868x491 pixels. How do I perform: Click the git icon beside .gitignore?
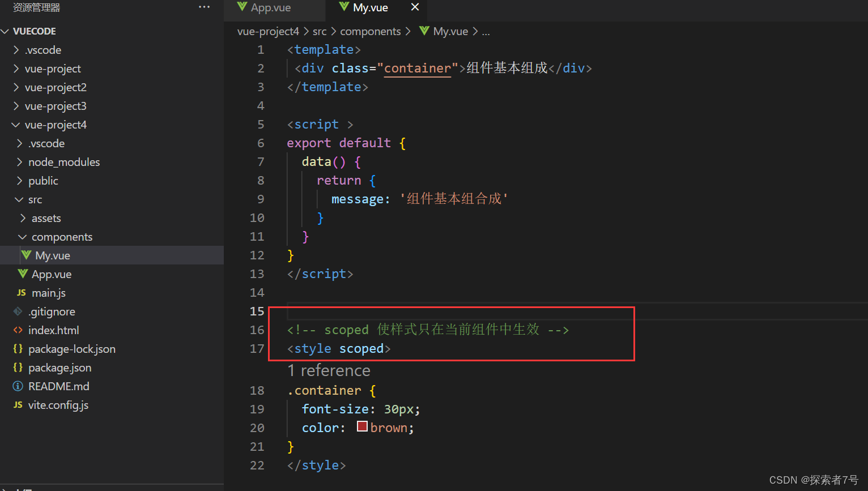[x=18, y=311]
